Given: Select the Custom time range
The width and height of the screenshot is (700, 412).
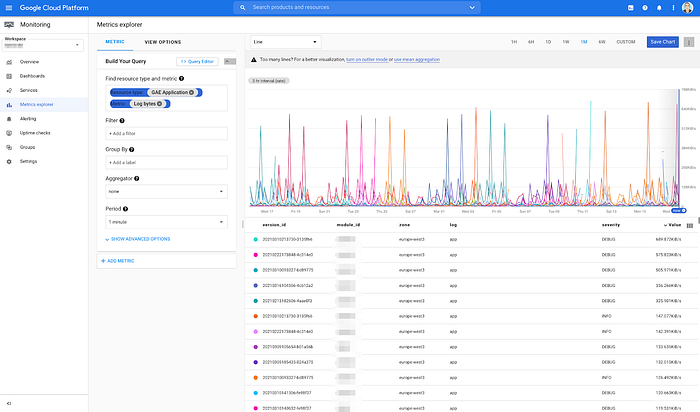Looking at the screenshot, I should pyautogui.click(x=625, y=42).
